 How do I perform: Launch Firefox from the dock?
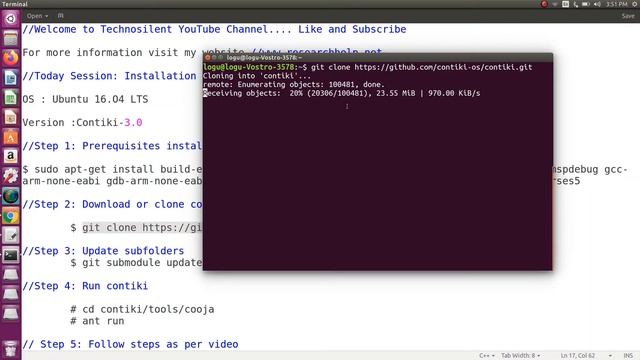(11, 58)
